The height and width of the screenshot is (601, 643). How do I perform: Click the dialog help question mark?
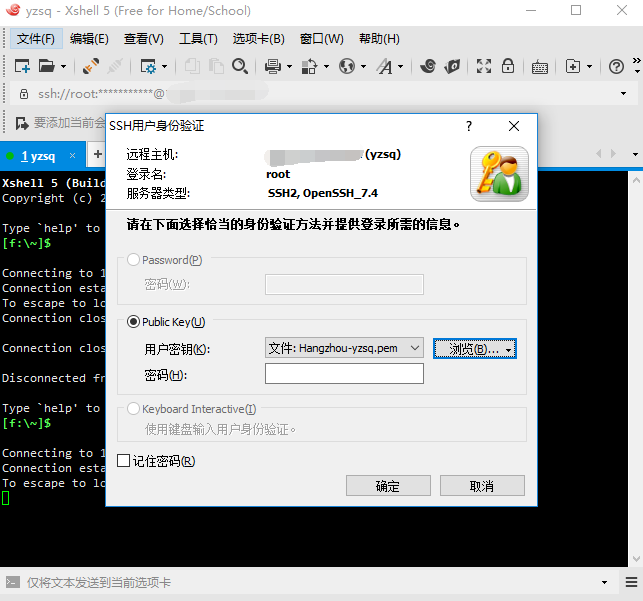point(469,126)
